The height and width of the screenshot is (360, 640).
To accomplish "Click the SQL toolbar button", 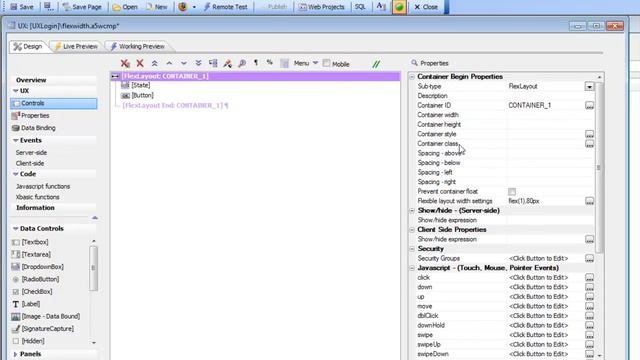I will pyautogui.click(x=360, y=7).
